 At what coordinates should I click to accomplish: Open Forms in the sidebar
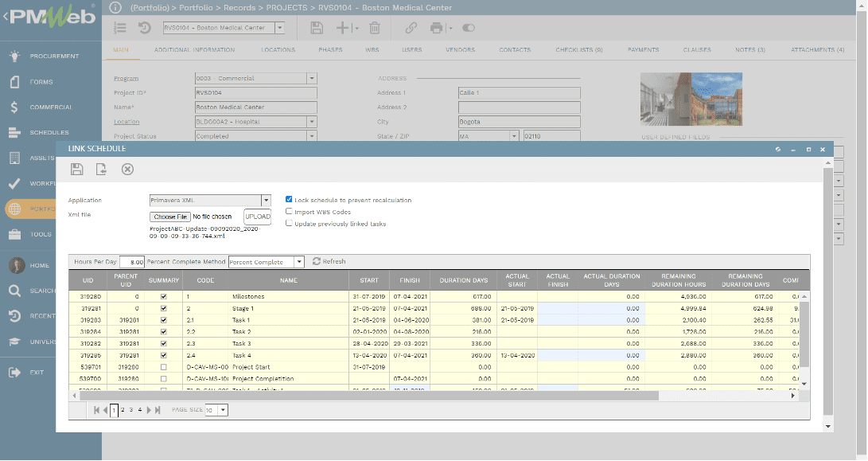(41, 81)
